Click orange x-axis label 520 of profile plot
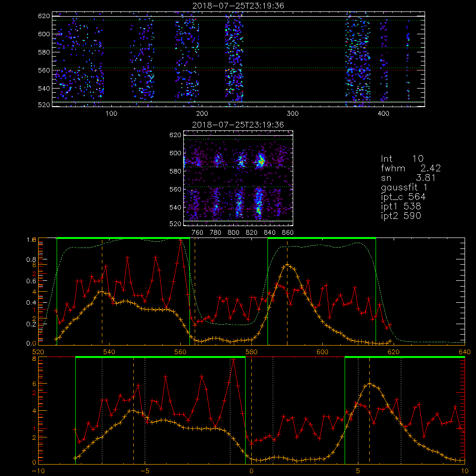Viewport: 476px width, 476px height. click(x=38, y=352)
